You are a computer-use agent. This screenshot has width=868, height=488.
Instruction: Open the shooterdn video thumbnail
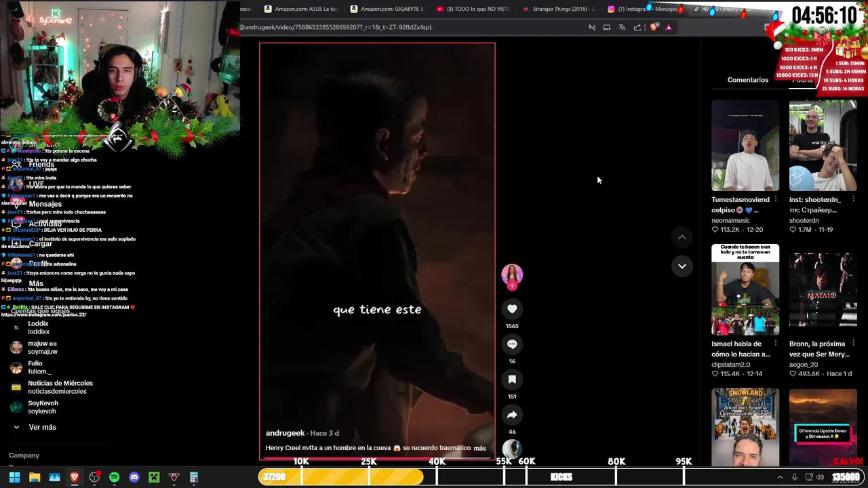point(823,146)
